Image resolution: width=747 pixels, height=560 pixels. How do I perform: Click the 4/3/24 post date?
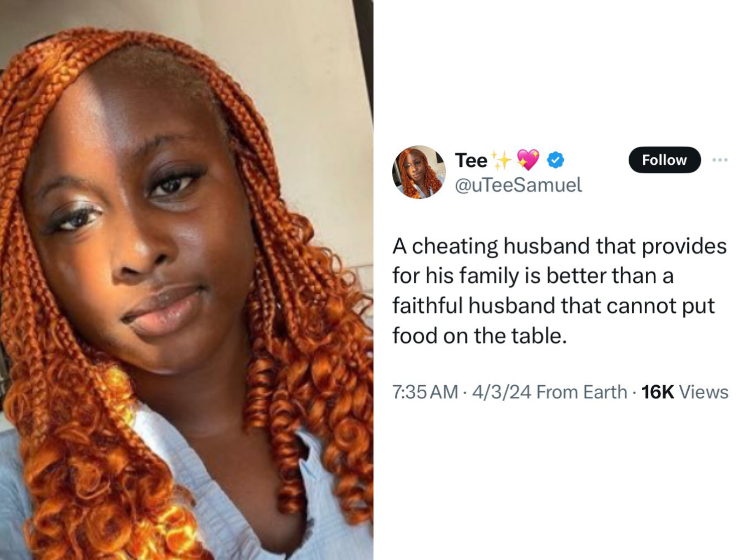point(502,392)
